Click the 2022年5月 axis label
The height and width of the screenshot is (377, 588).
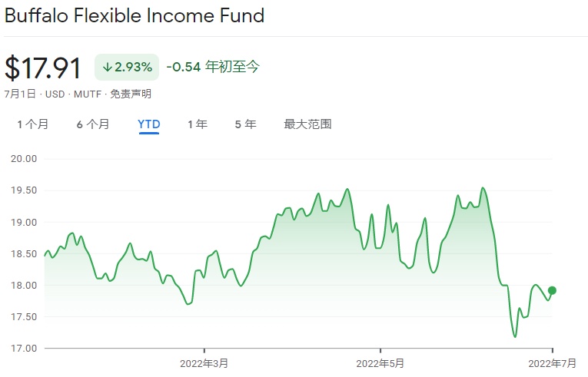380,362
